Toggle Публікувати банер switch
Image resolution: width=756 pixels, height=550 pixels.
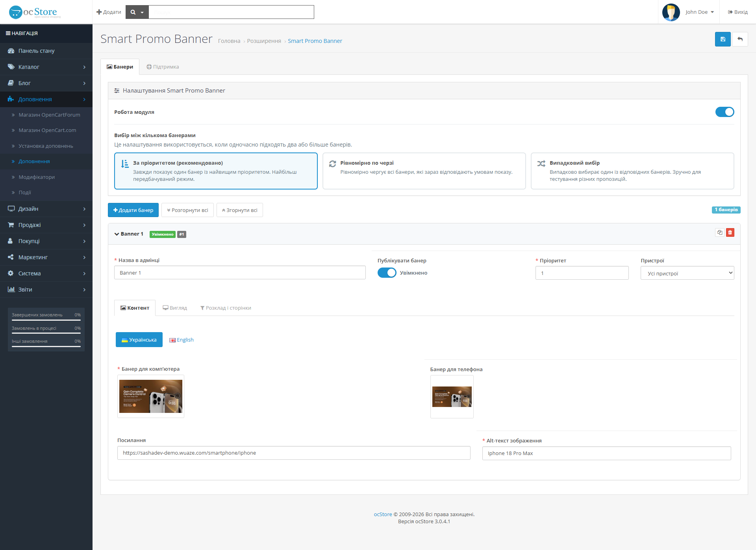(x=387, y=273)
